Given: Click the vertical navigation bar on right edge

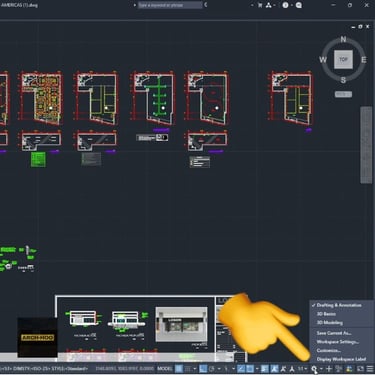Looking at the screenshot, I should coord(366,145).
